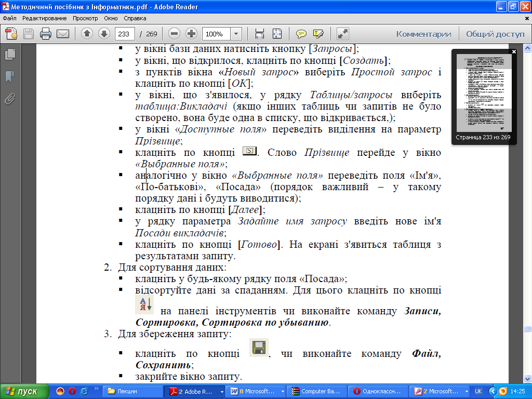Open the Справка menu

(x=135, y=18)
